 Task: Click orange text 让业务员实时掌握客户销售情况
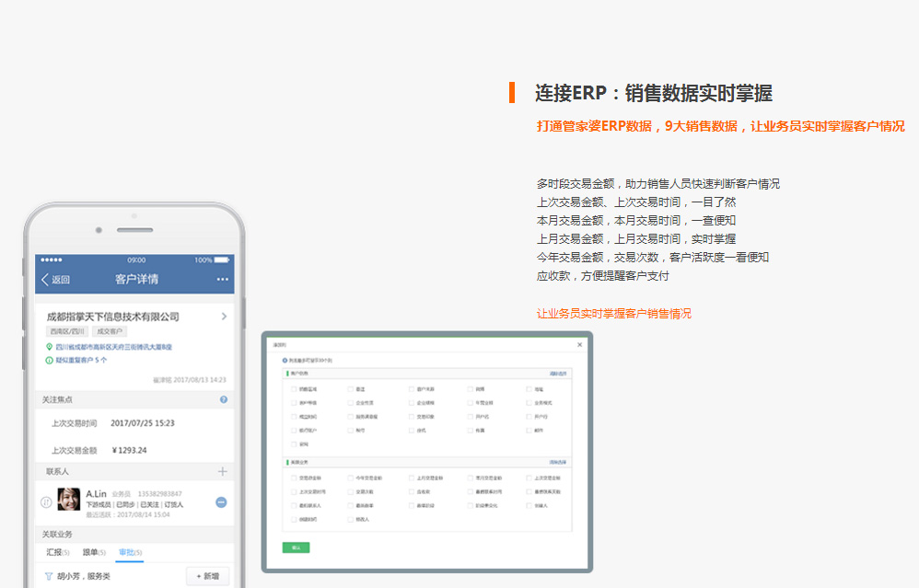click(x=613, y=314)
